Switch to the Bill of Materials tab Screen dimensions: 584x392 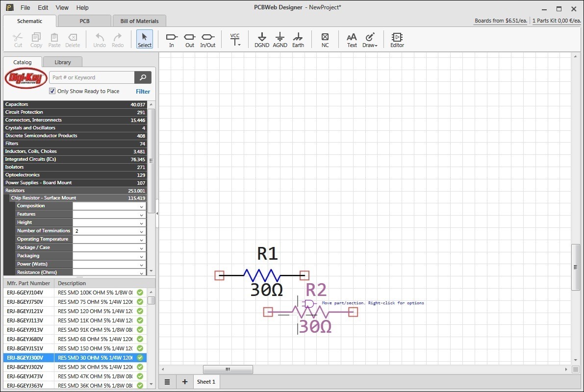[139, 21]
